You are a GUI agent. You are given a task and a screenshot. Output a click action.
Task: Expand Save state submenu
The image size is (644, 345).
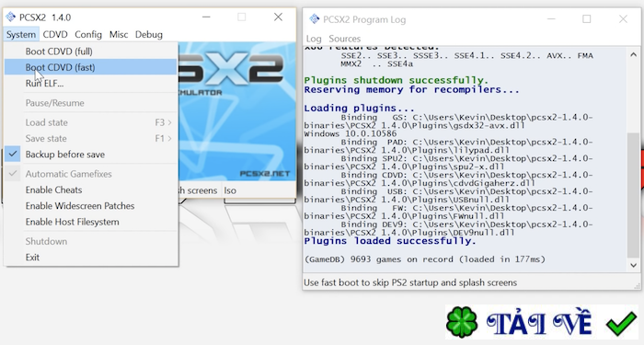click(x=91, y=138)
